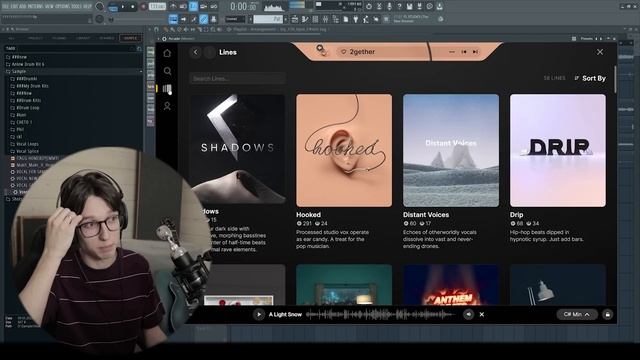Viewport: 640px width, 360px height.
Task: Open the Presets selector in plugin header
Action: coord(587,39)
